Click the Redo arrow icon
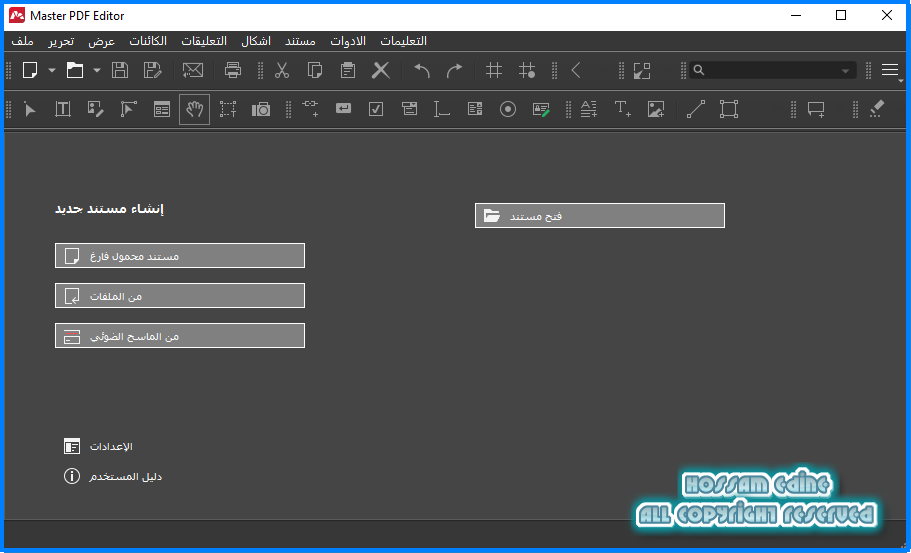 454,70
